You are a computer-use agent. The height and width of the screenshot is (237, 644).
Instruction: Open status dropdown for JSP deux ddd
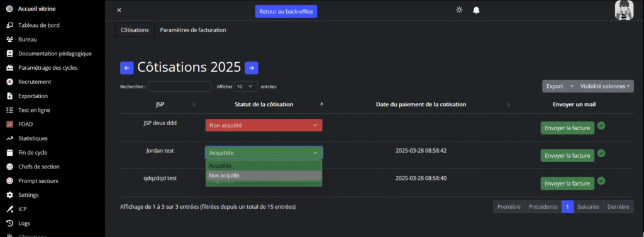pyautogui.click(x=264, y=125)
